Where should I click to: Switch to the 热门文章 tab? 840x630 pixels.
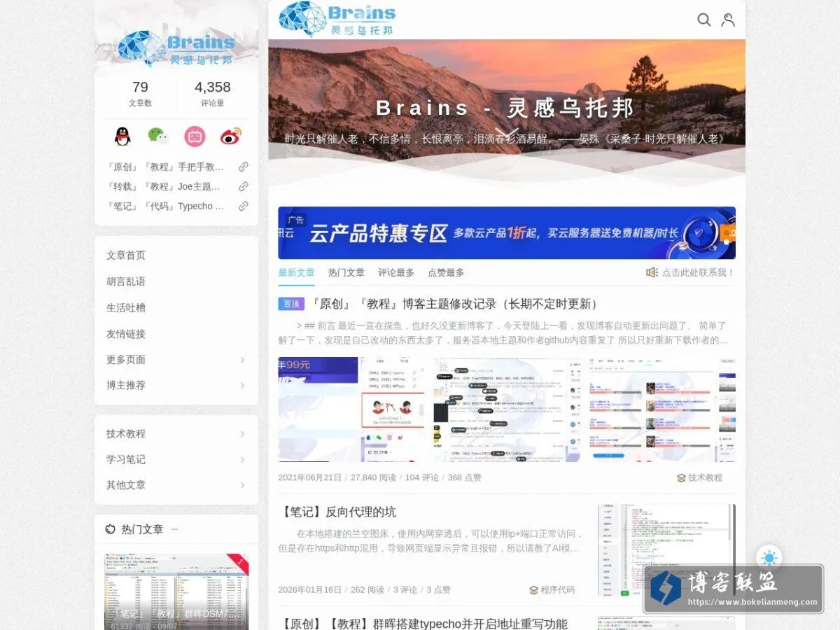click(346, 272)
